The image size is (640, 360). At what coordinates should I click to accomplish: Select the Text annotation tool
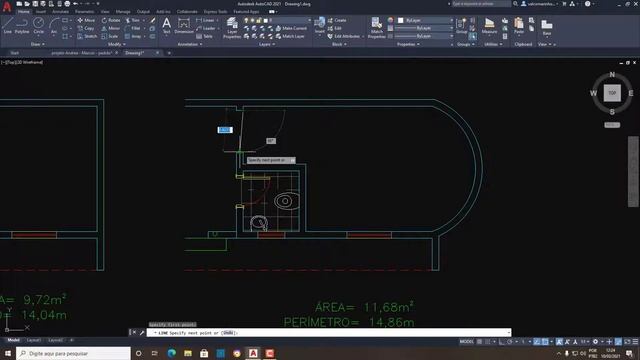click(x=167, y=26)
